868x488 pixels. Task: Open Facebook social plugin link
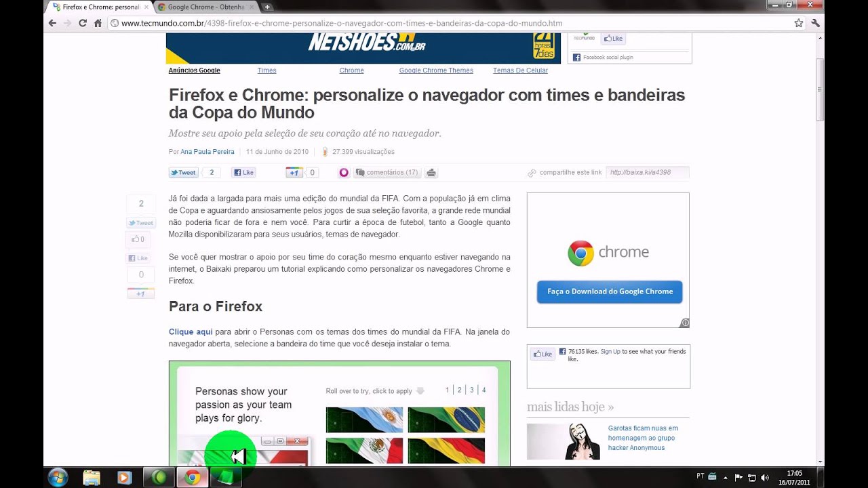click(608, 58)
